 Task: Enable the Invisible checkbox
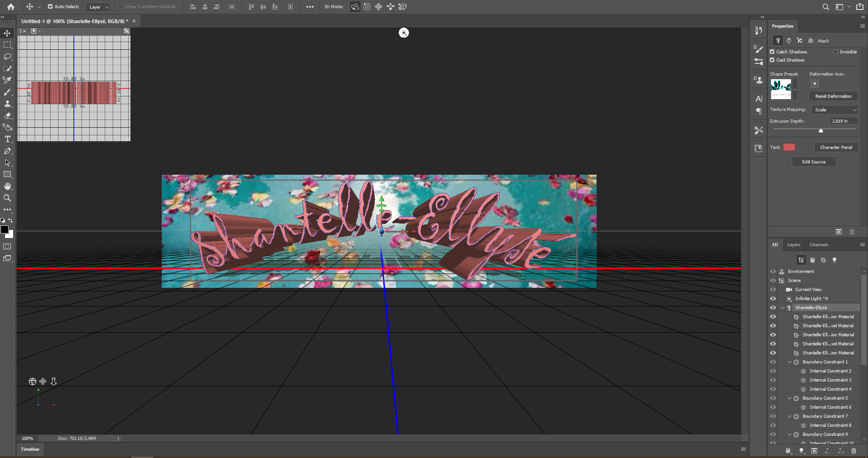pos(835,52)
